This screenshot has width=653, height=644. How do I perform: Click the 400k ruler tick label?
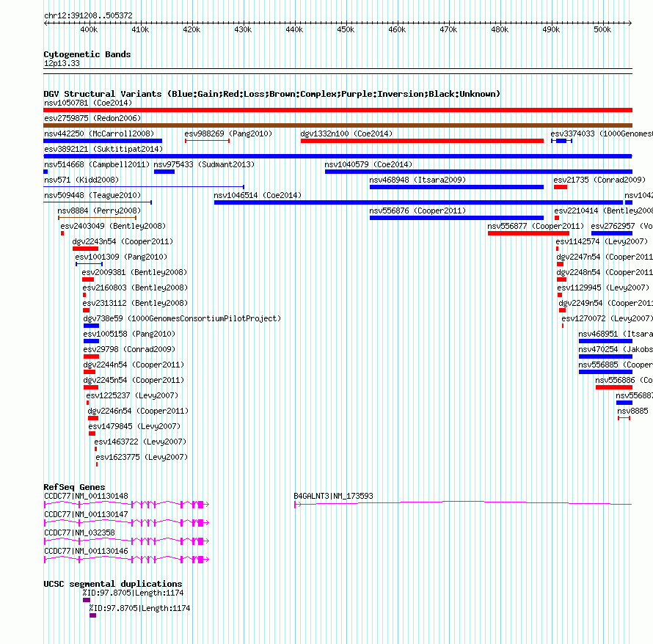89,29
